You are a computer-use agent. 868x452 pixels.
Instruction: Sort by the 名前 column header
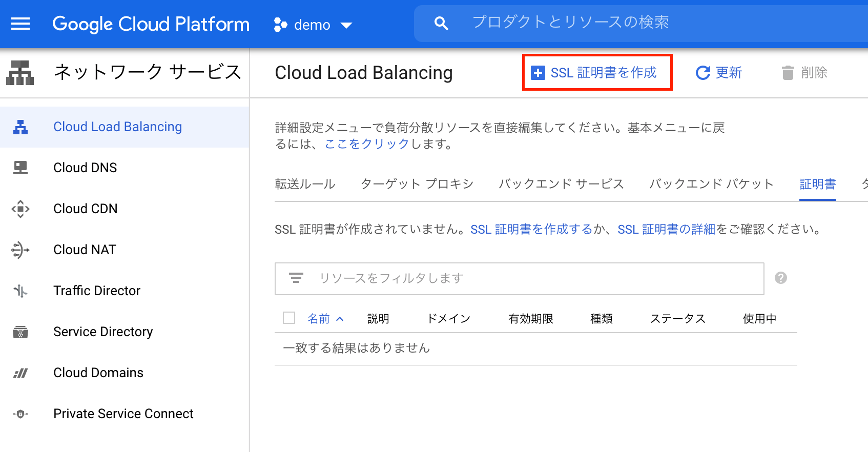(319, 319)
